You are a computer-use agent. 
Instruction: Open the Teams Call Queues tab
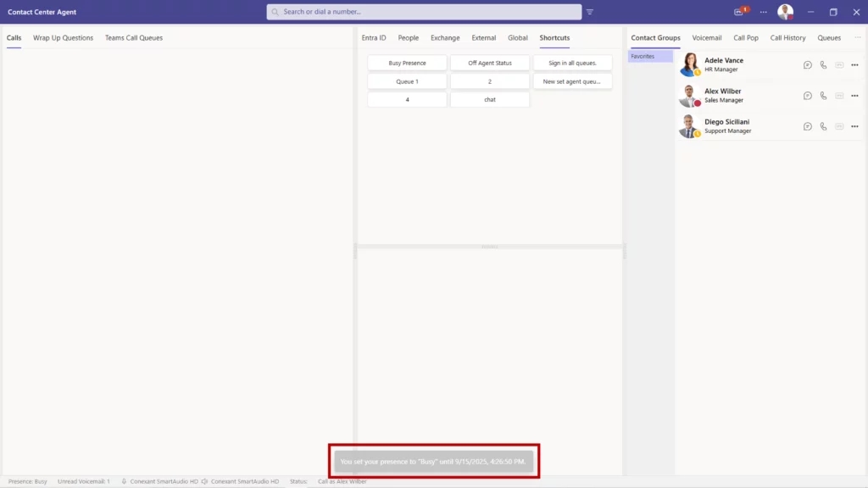pyautogui.click(x=134, y=38)
